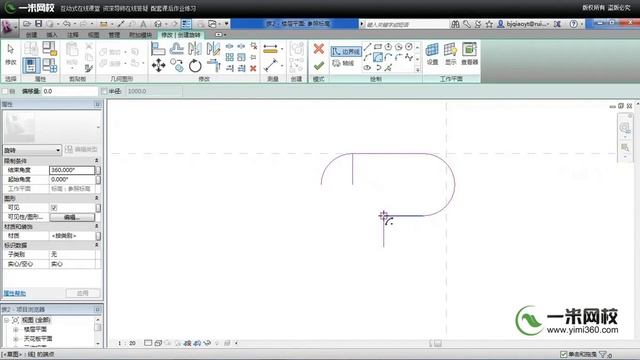Click the Text 'A' tool in quick access
Screen dimensions: 640x360
(143, 24)
